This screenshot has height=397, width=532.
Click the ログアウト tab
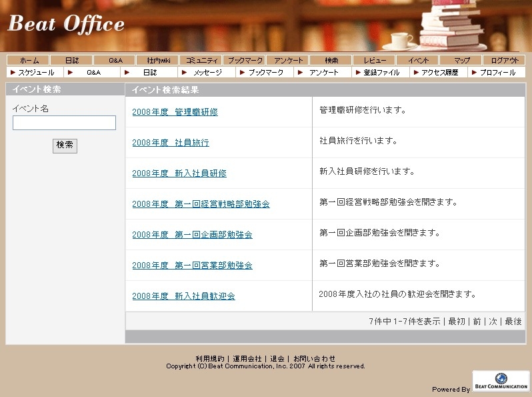coord(504,60)
